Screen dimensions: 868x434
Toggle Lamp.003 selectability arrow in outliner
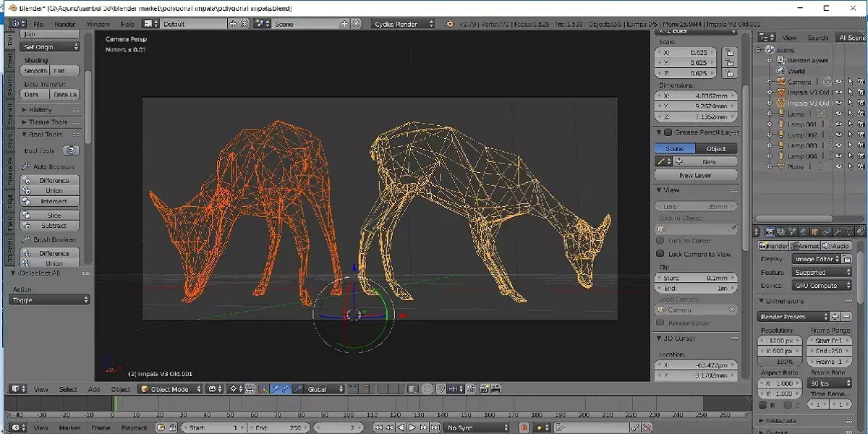(x=851, y=145)
